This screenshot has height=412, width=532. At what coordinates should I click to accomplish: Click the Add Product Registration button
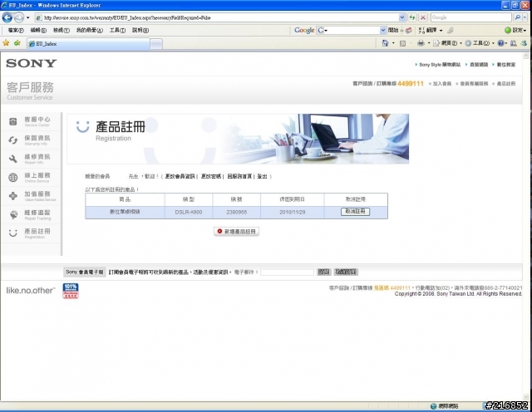pyautogui.click(x=236, y=231)
